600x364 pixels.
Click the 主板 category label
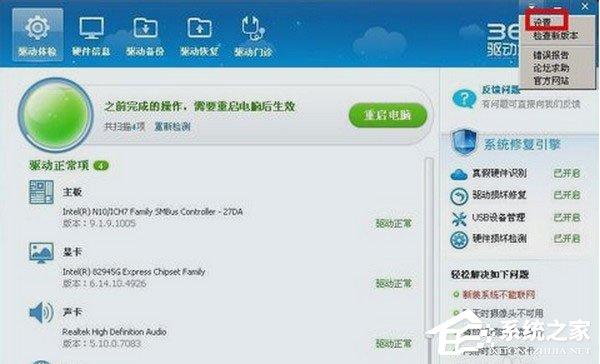click(72, 192)
